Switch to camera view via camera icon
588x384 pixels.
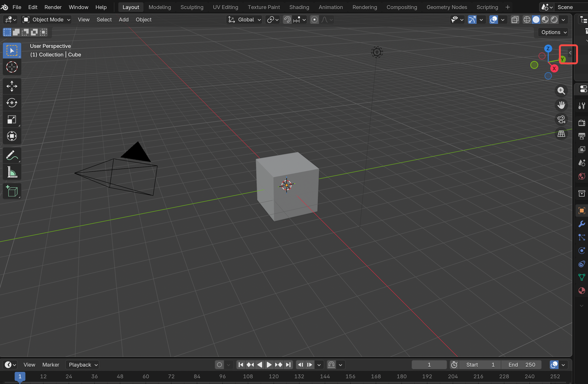click(x=561, y=120)
